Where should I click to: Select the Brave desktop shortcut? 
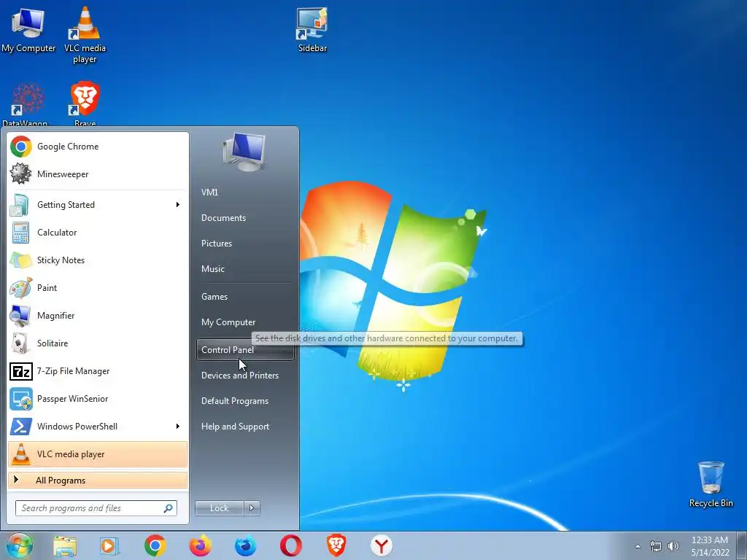pos(85,104)
